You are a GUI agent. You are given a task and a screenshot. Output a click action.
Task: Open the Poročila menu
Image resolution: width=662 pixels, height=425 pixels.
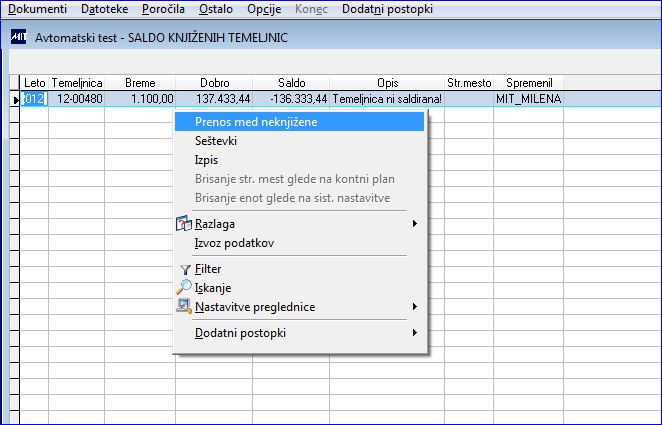tap(163, 9)
